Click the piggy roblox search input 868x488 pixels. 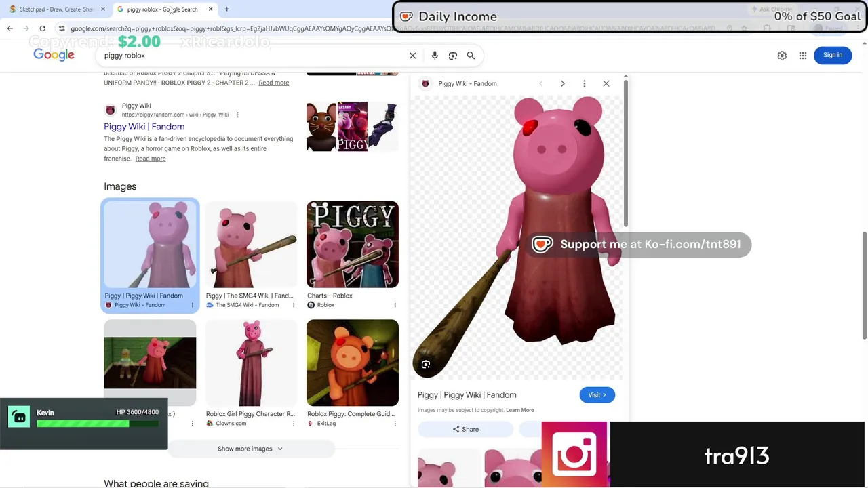[252, 56]
